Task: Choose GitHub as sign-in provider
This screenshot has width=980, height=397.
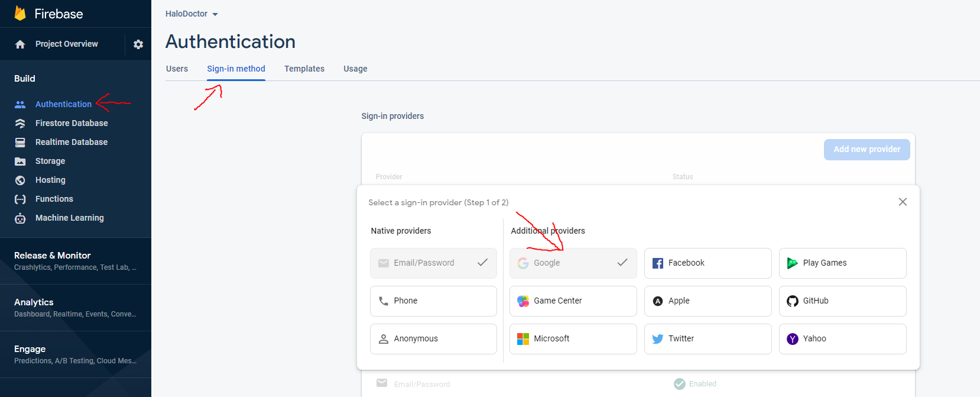Action: 842,301
